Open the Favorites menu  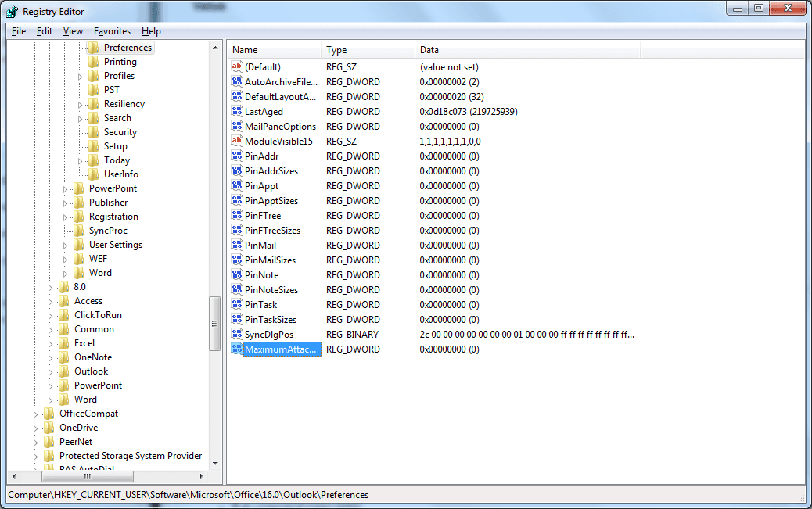tap(112, 31)
